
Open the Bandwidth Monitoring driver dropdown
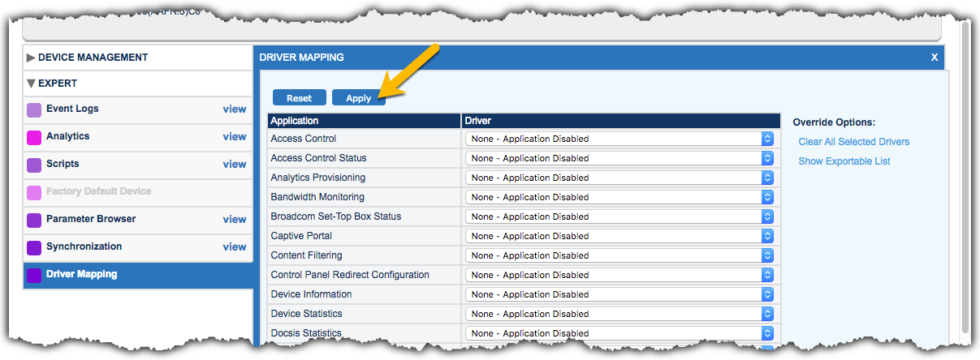point(620,197)
